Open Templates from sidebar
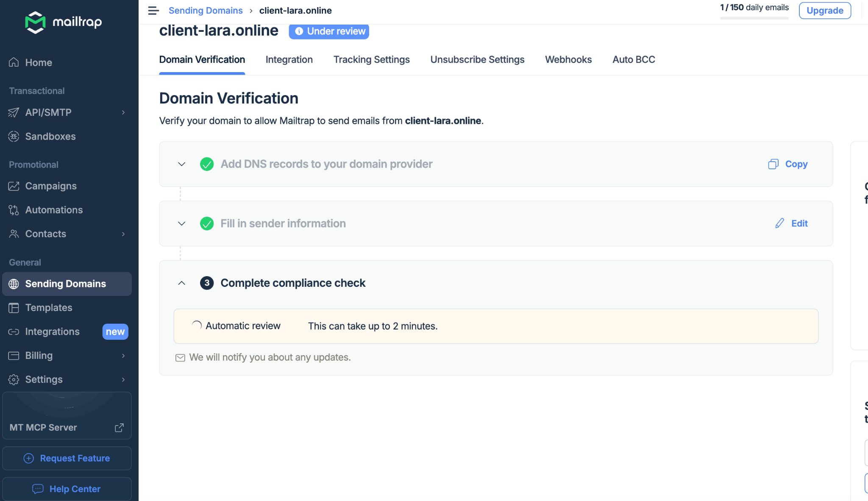 48,308
